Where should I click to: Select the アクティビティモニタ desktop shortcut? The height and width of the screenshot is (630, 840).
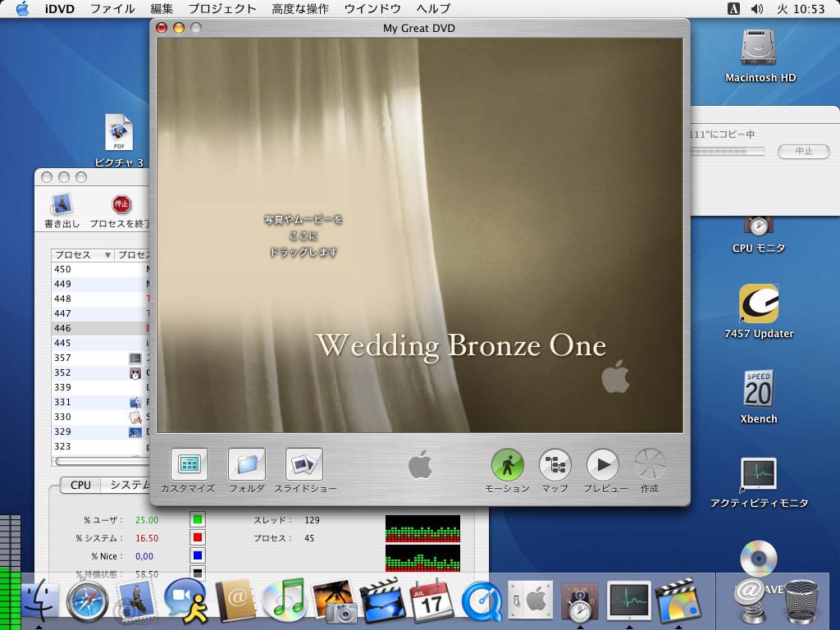(x=759, y=474)
